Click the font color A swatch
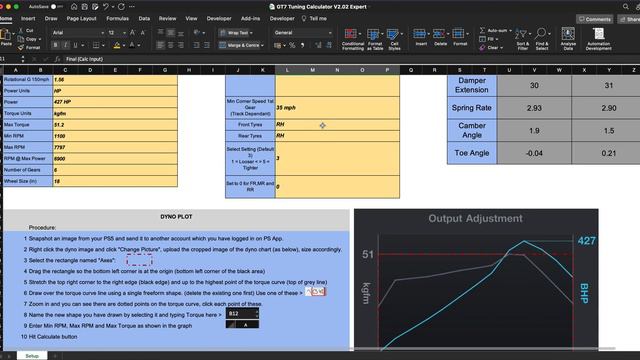640x360 pixels. point(132,45)
